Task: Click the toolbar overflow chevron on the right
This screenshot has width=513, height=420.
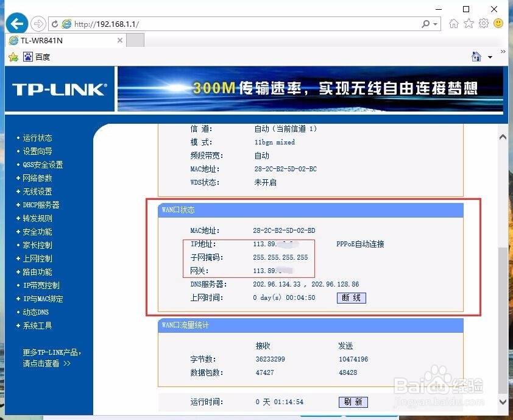Action: coord(501,52)
